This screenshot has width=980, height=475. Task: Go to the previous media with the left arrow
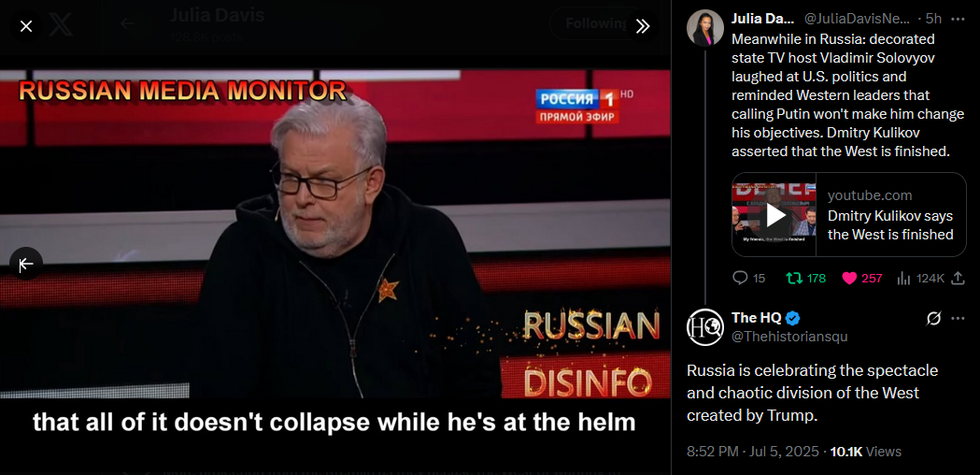[x=25, y=265]
